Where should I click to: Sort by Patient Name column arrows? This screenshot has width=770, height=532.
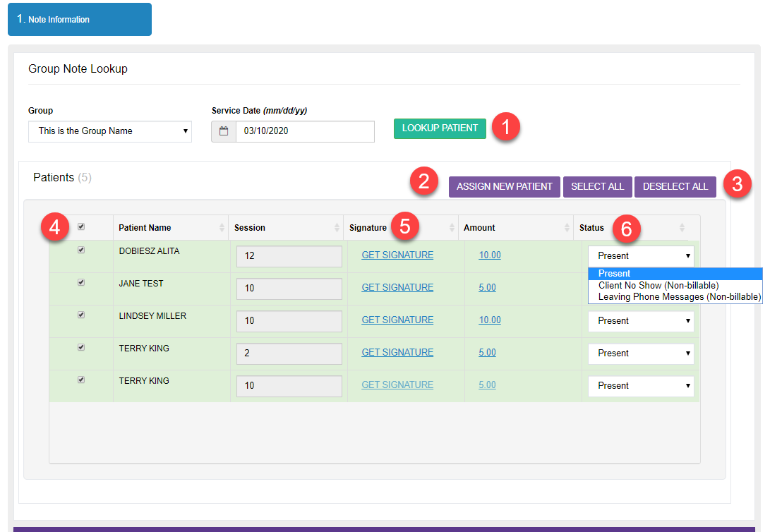point(222,227)
